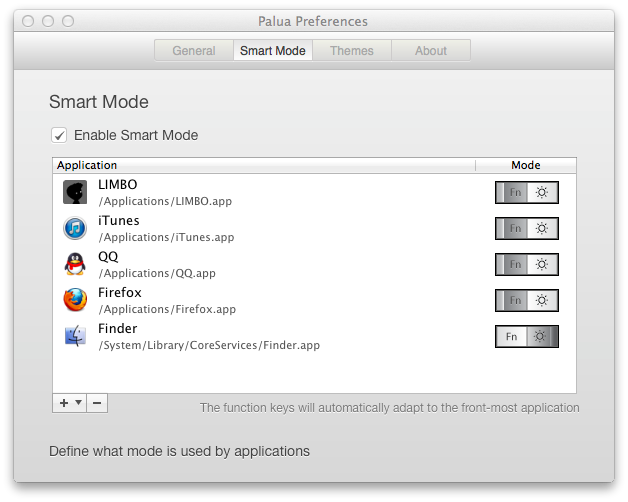Click the QQ penguin icon
Image resolution: width=628 pixels, height=502 pixels.
click(75, 264)
